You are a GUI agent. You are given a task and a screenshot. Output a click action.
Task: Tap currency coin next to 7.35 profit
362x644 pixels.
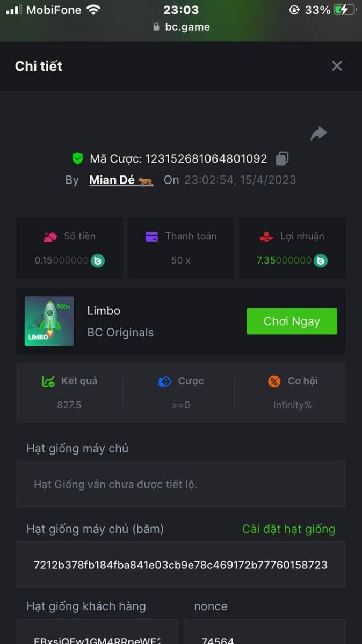click(x=321, y=261)
